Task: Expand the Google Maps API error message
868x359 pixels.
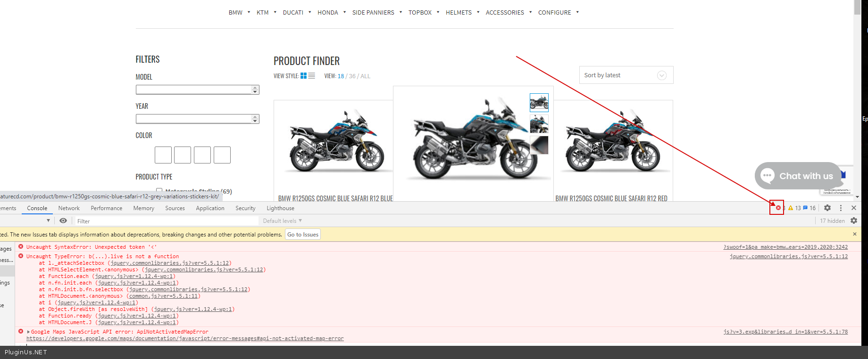Action: click(x=28, y=332)
